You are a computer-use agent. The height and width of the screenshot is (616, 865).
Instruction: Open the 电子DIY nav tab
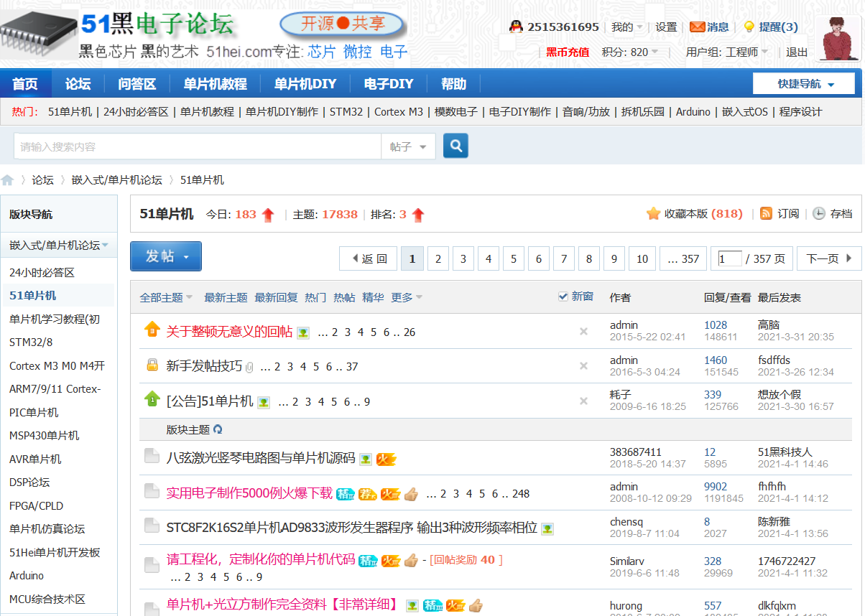click(x=389, y=84)
